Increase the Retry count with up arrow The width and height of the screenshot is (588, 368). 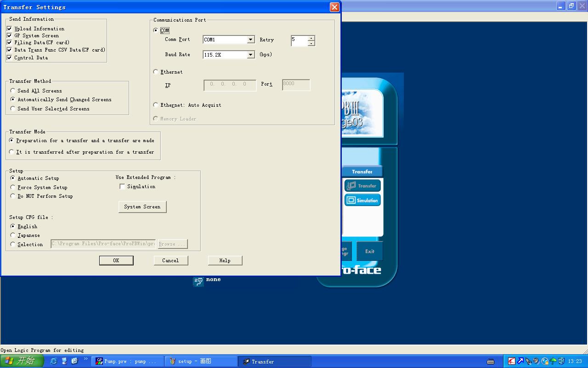(311, 38)
